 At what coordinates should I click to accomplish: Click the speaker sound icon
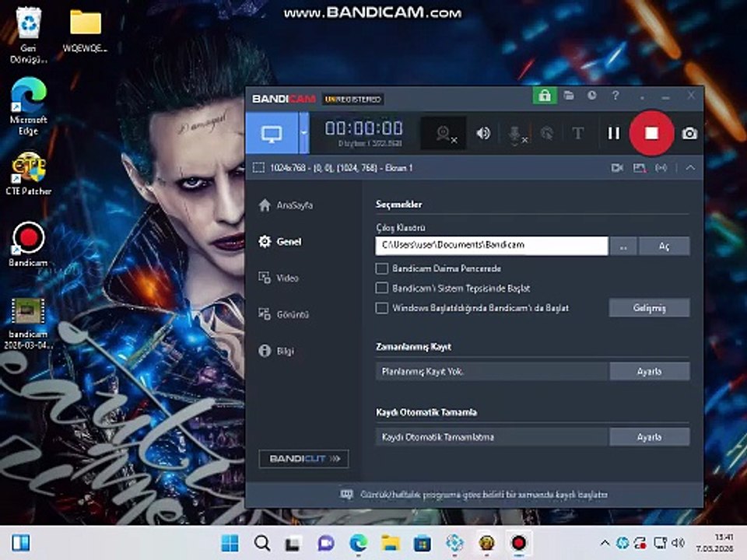(482, 133)
